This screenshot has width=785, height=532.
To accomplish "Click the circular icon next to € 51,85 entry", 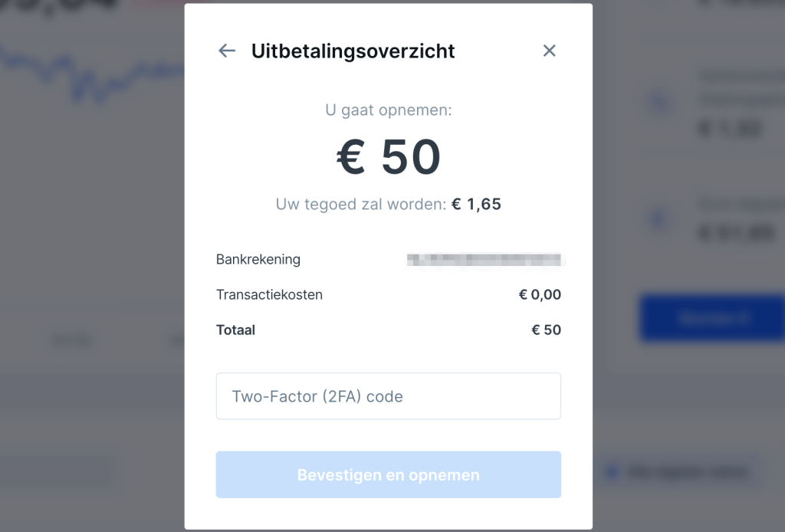I will [x=660, y=217].
